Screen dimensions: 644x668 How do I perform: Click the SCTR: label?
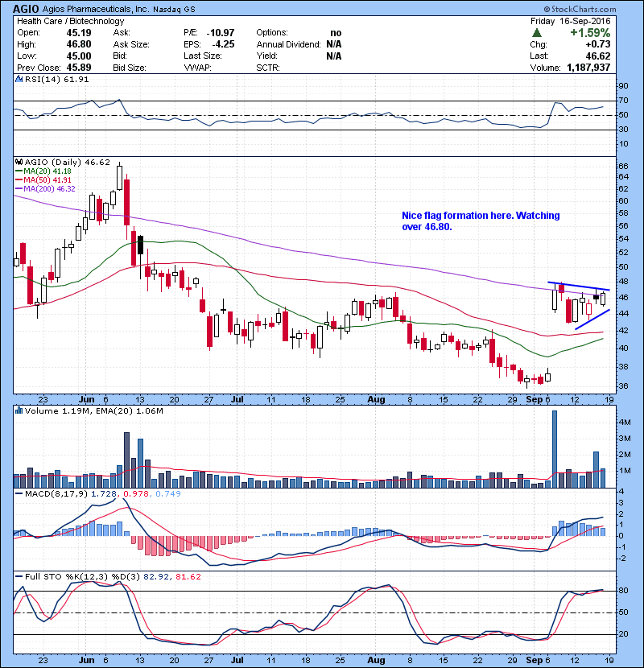coord(268,68)
